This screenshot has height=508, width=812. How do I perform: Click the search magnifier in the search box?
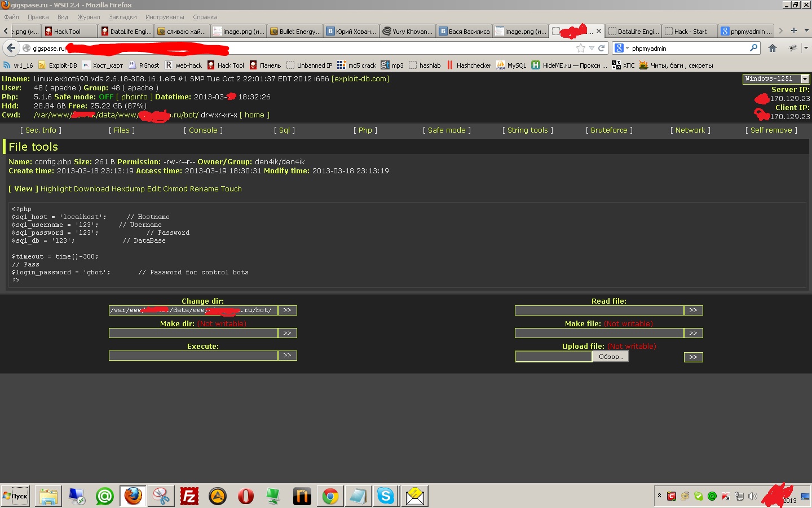753,48
